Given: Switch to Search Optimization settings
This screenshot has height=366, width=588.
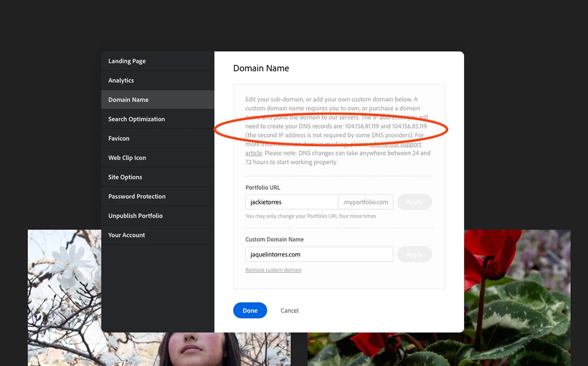Looking at the screenshot, I should click(136, 119).
